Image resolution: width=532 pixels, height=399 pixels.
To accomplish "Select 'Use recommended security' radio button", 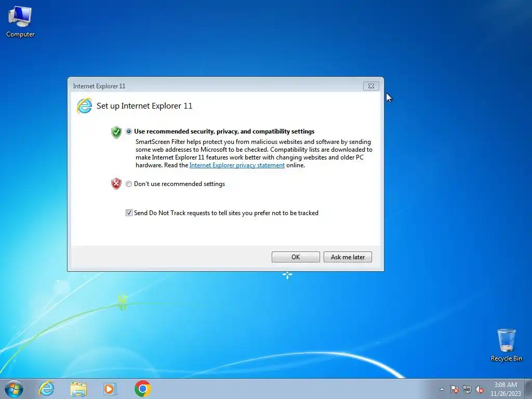I will click(x=129, y=131).
